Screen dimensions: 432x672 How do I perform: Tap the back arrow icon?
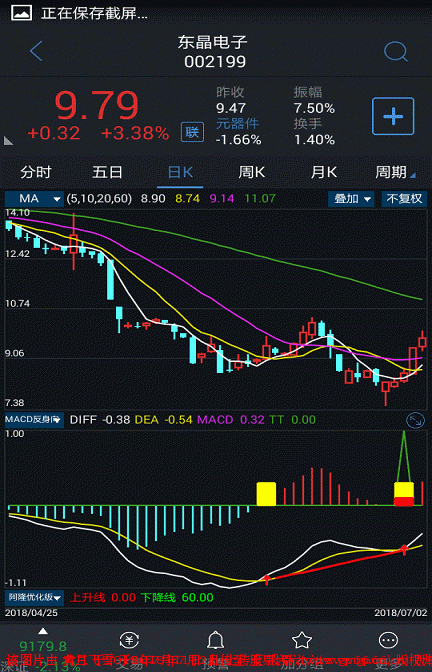[36, 51]
